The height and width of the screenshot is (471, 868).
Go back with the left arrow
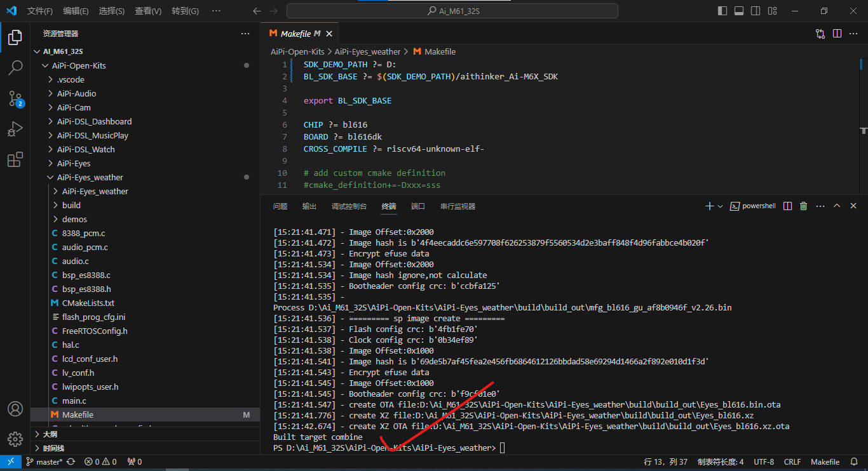[257, 11]
